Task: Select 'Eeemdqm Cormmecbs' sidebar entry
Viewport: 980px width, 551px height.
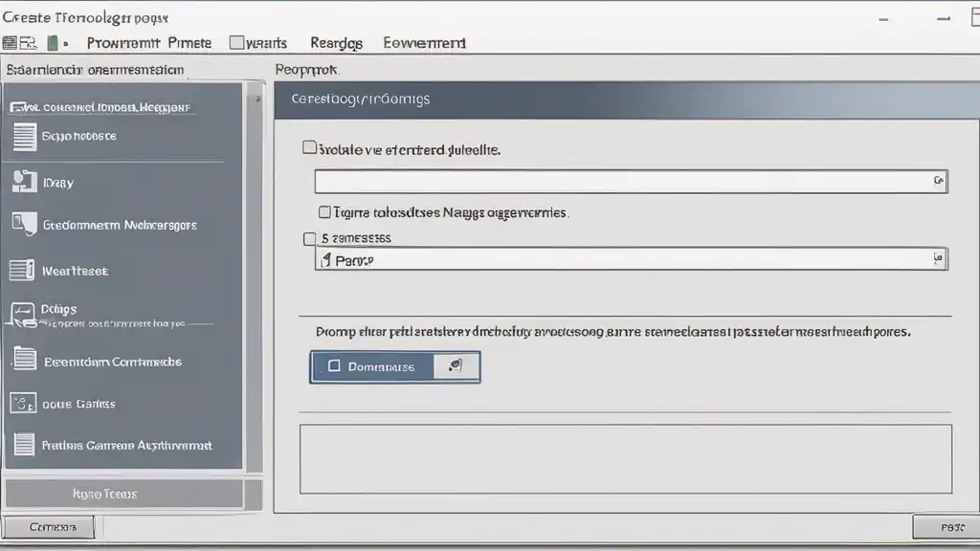Action: (x=113, y=362)
